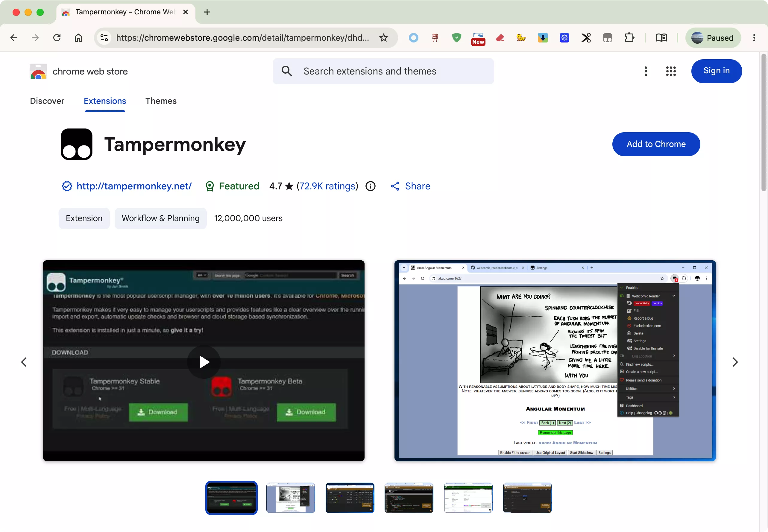Click the Featured badge
This screenshot has width=768, height=532.
coord(232,186)
